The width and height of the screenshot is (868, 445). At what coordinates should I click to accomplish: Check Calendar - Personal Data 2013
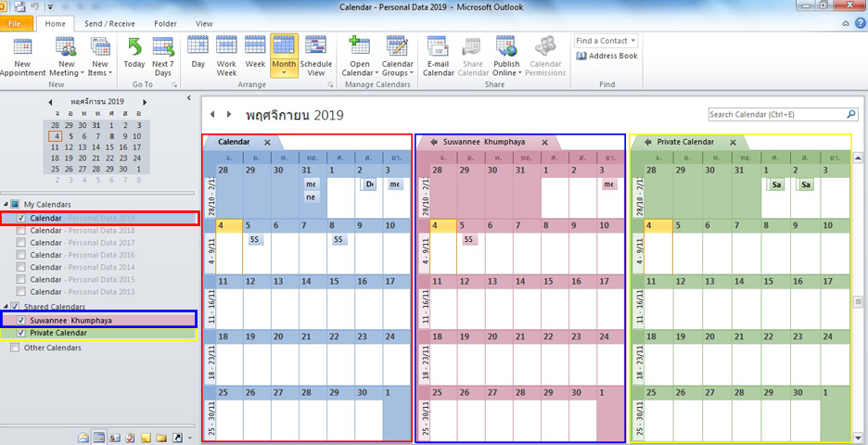click(21, 292)
